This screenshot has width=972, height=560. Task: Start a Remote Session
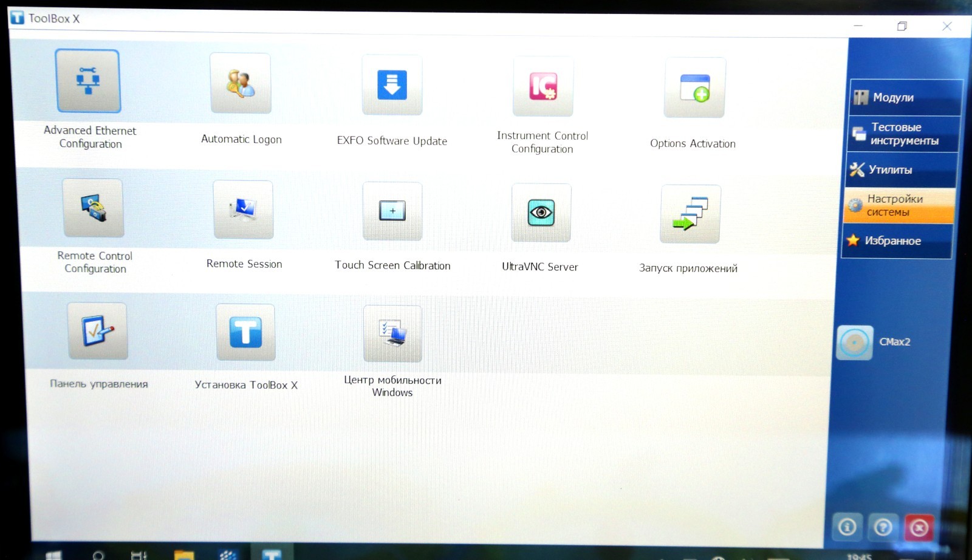[243, 210]
